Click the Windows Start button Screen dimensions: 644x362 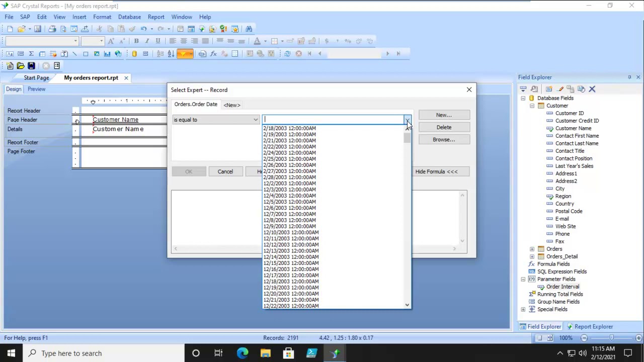[x=11, y=353]
